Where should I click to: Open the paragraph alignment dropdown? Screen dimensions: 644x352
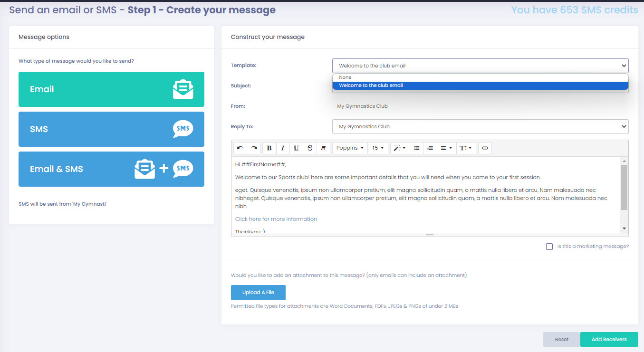(446, 148)
